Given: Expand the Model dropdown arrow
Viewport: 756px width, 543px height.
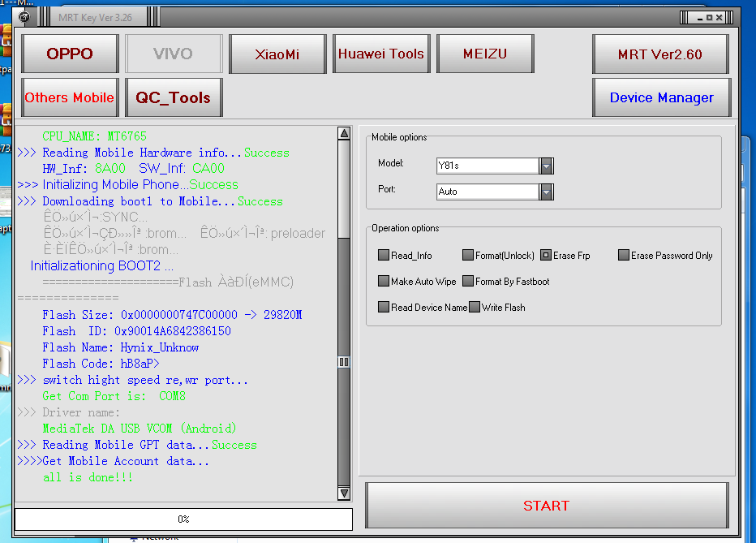Looking at the screenshot, I should pos(546,166).
